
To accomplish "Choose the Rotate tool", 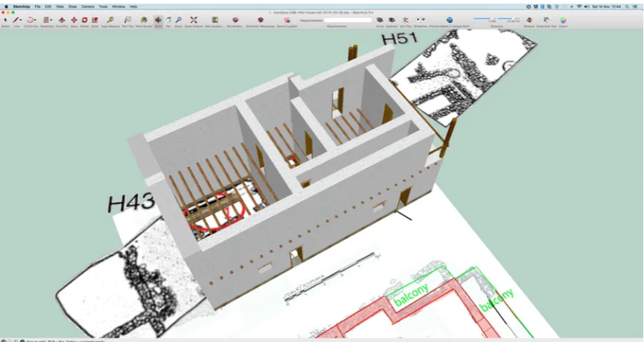I will 84,20.
